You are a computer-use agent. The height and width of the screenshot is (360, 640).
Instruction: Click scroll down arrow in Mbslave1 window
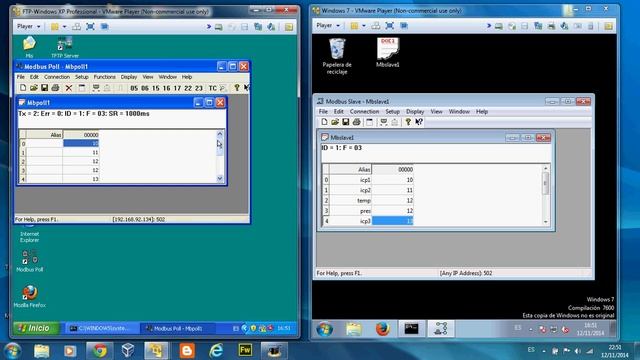click(546, 222)
